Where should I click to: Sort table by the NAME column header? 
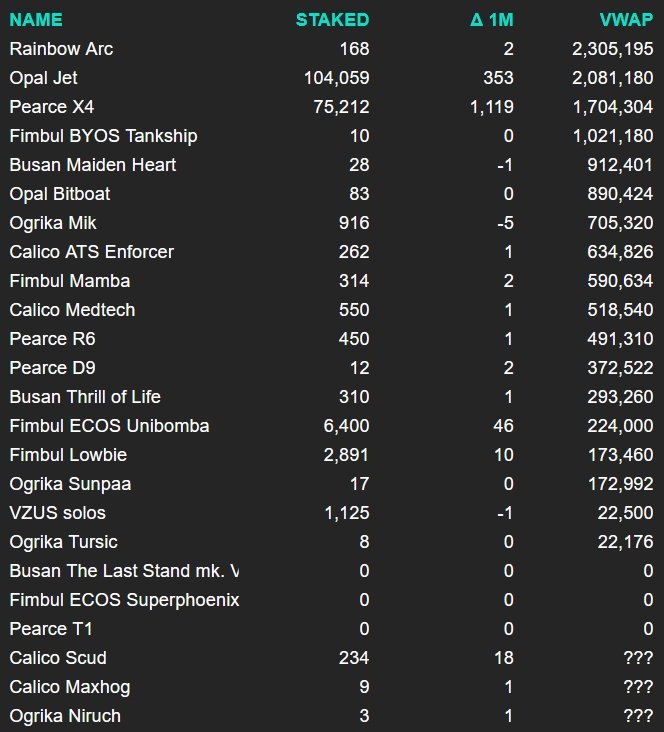click(x=35, y=19)
